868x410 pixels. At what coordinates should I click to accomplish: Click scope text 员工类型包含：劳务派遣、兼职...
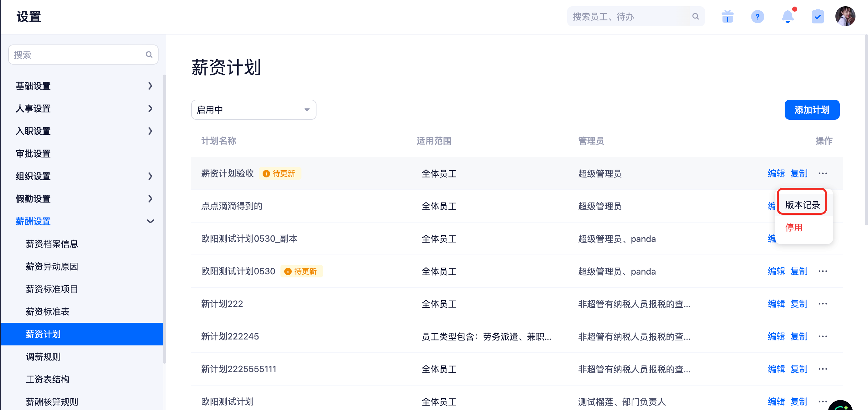(x=486, y=337)
